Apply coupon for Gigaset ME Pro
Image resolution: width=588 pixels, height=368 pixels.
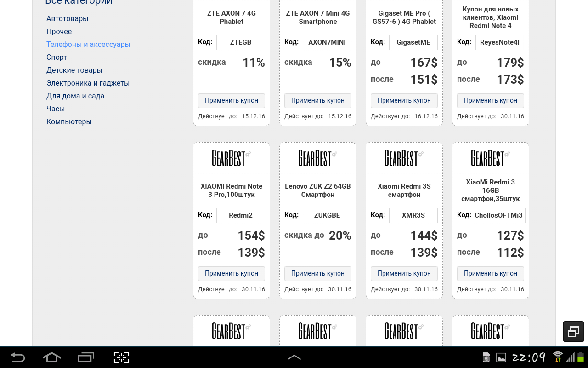(x=404, y=100)
